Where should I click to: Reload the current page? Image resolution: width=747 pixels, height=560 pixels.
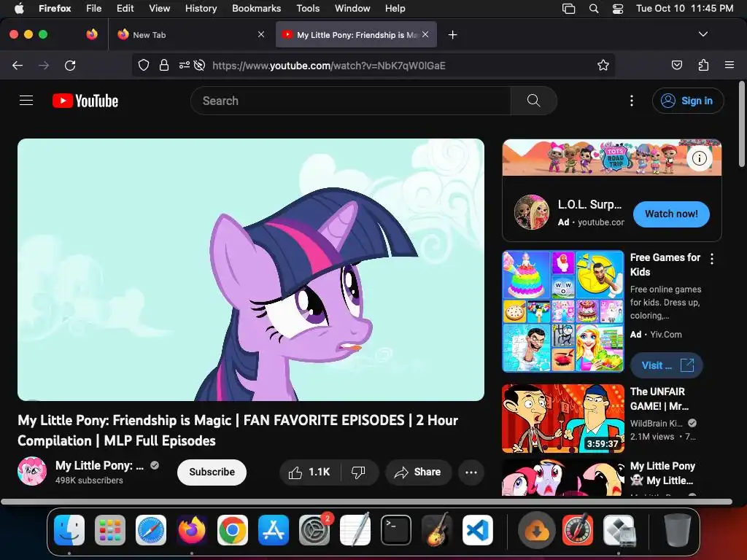coord(70,65)
